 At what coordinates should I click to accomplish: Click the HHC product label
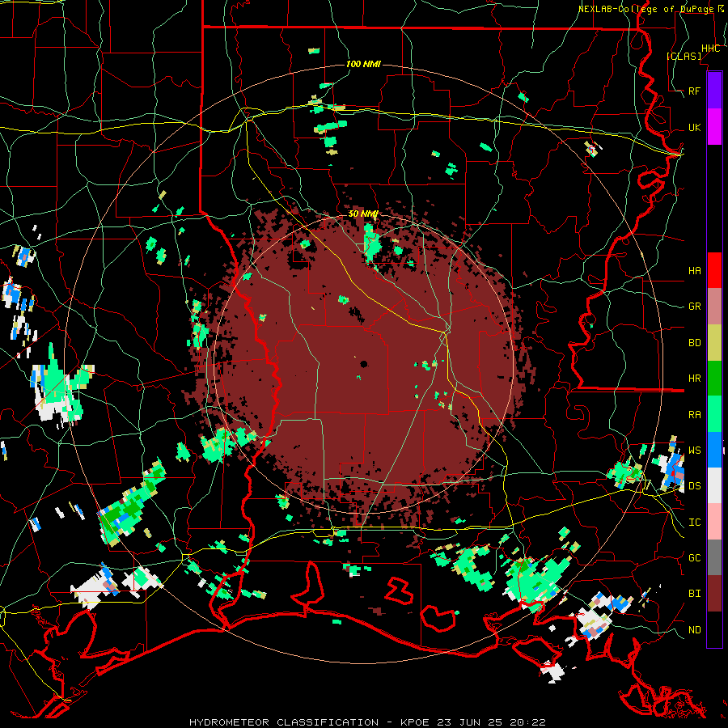pos(711,49)
